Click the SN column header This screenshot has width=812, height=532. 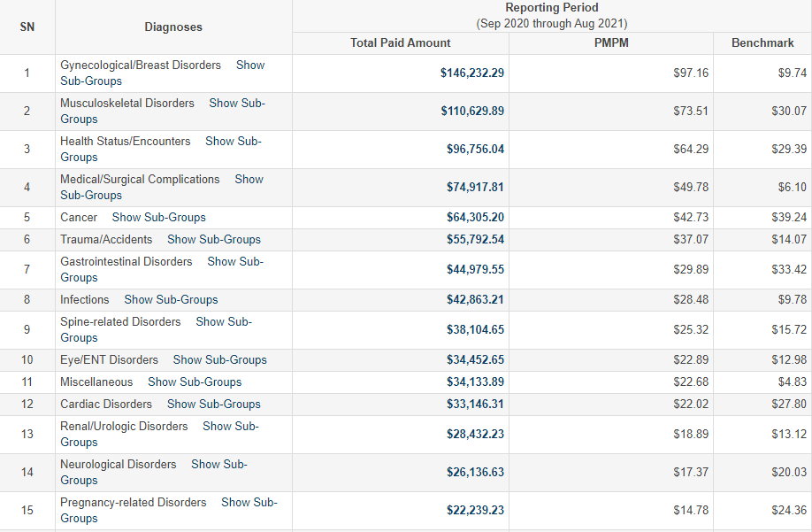click(x=27, y=27)
